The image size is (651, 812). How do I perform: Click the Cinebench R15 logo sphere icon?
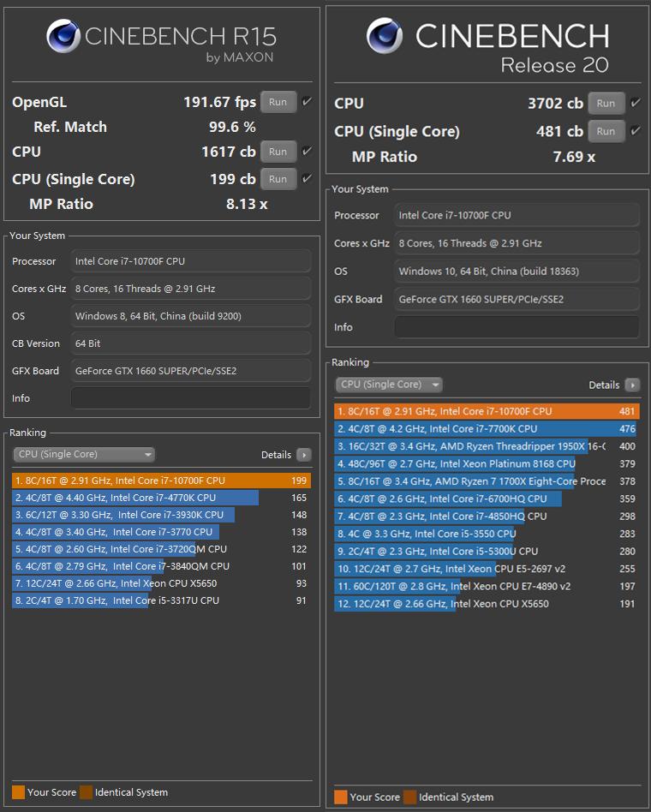(63, 38)
